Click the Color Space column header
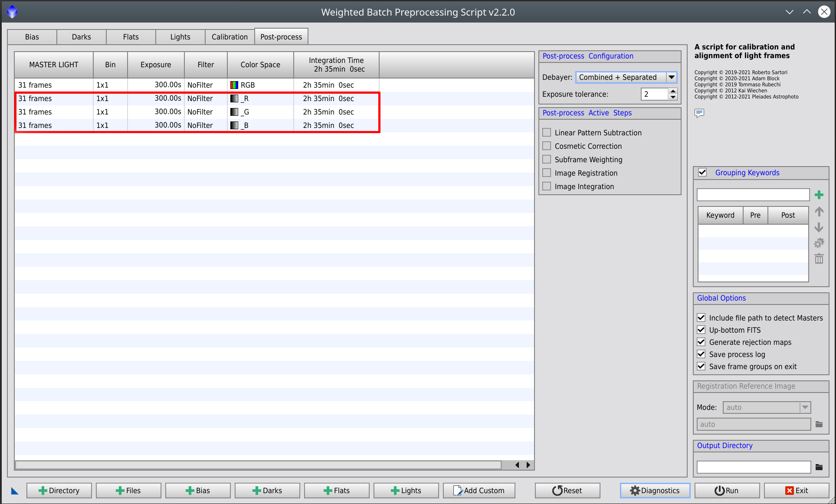 tap(260, 65)
